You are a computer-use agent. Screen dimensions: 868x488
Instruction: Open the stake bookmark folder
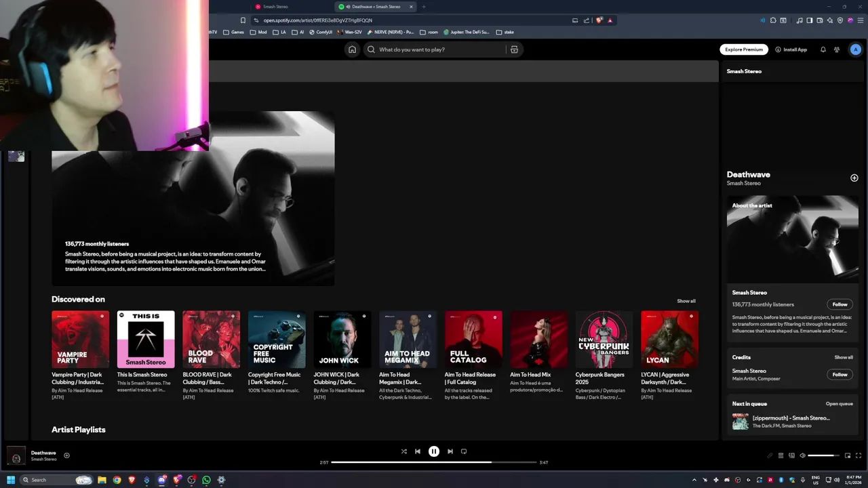click(x=505, y=32)
